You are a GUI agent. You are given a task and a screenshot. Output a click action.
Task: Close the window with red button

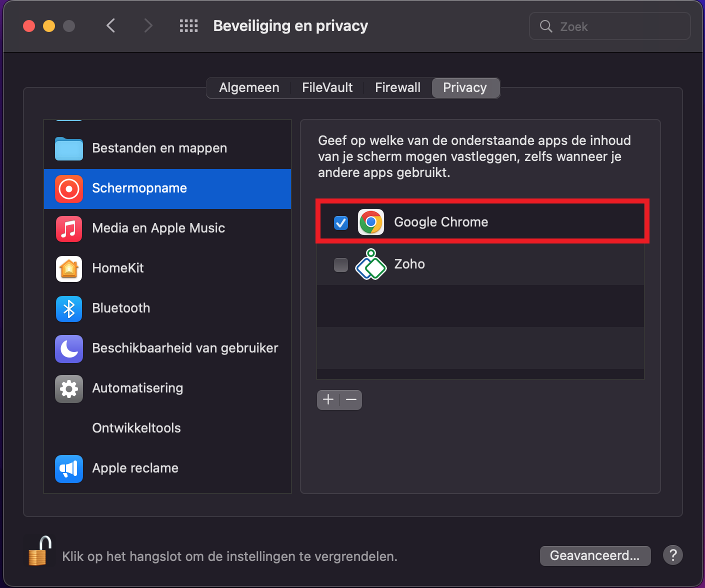(29, 26)
